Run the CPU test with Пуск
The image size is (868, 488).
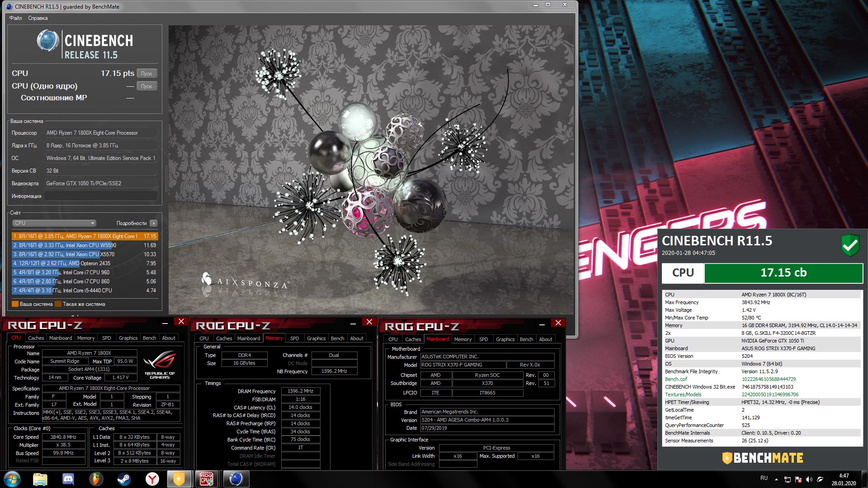point(146,73)
